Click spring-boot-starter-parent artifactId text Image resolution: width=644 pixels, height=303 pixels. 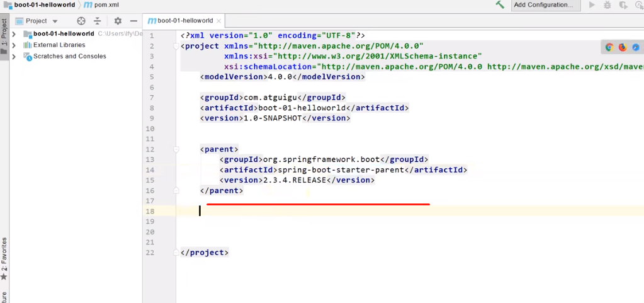point(341,170)
